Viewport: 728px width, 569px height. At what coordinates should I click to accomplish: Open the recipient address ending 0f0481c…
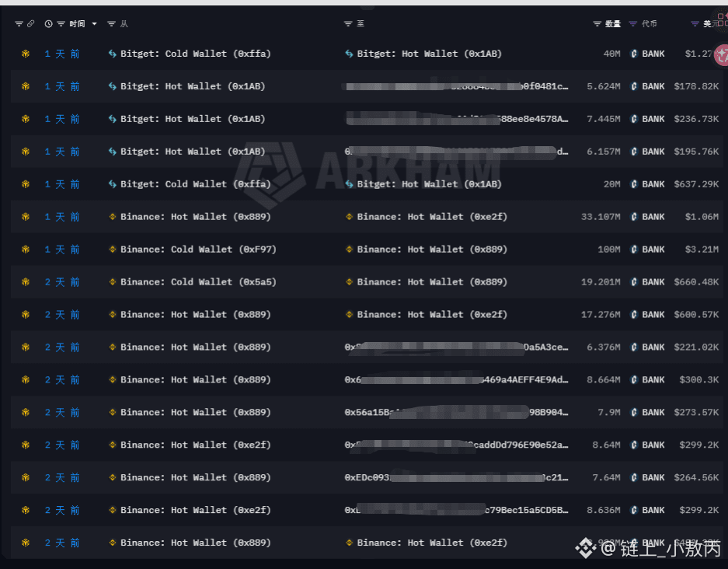click(x=456, y=86)
